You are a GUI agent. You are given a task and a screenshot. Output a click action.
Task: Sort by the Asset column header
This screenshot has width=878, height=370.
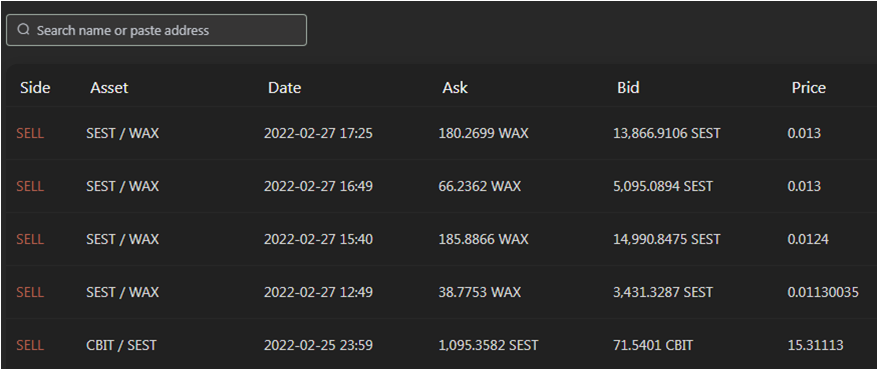click(109, 88)
